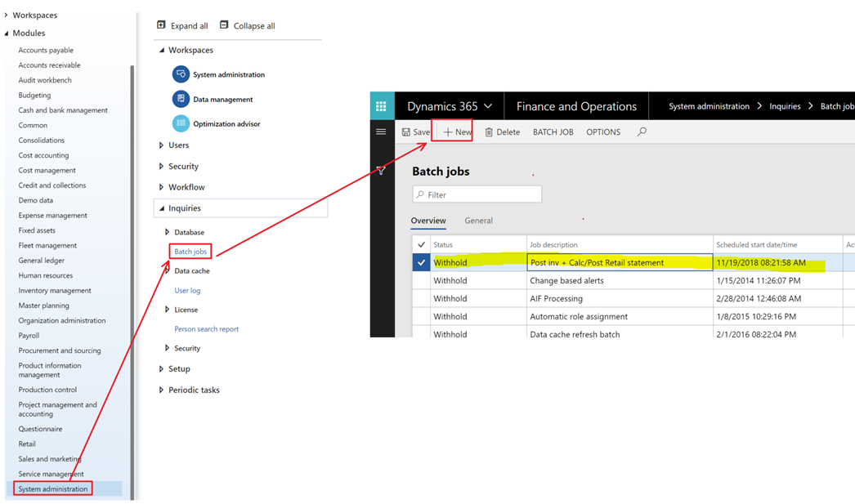Viewport: 855px width, 504px height.
Task: Click the Batch jobs link
Action: (190, 252)
